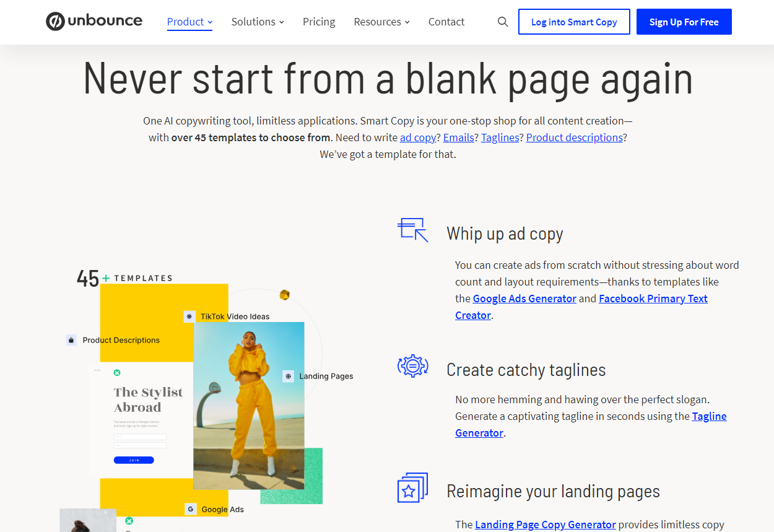Click the Whip up ad copy heading
774x532 pixels.
tap(505, 233)
